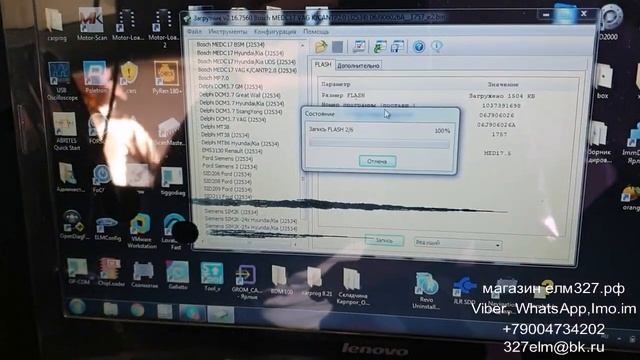Open the carprog 8.21 folder
640x360 pixels.
[317, 282]
